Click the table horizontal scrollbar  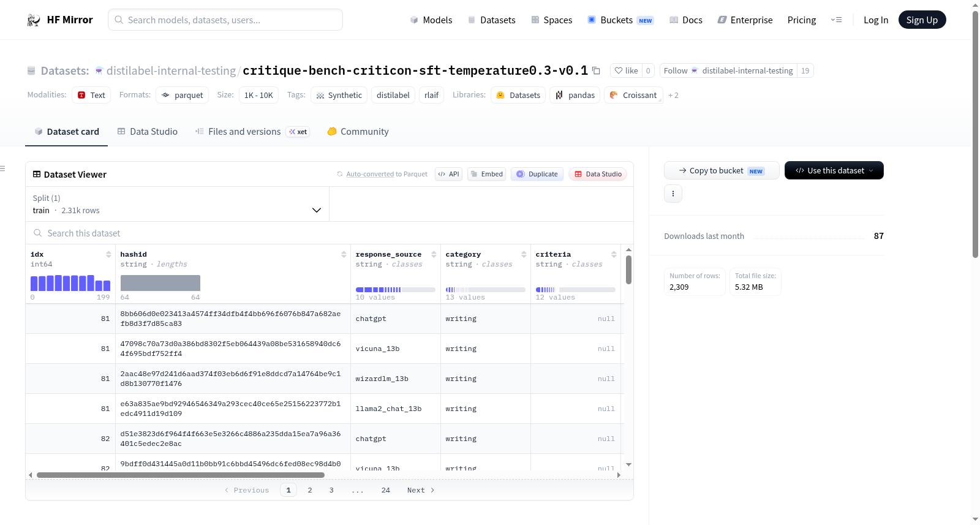[181, 475]
